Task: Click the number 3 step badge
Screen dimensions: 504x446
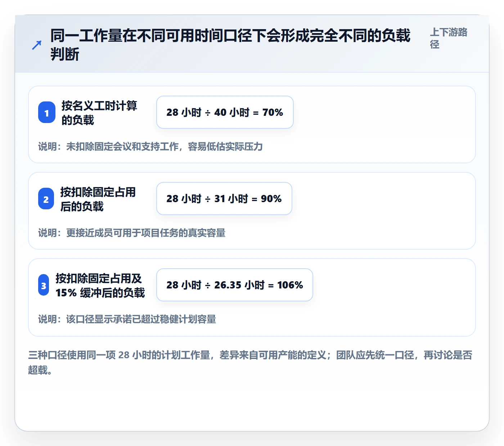Action: point(44,285)
